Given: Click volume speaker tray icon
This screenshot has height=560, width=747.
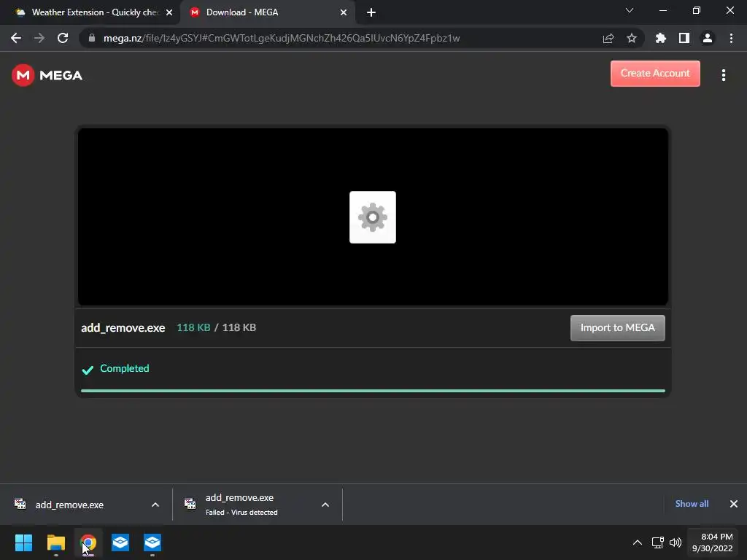Looking at the screenshot, I should (x=676, y=542).
